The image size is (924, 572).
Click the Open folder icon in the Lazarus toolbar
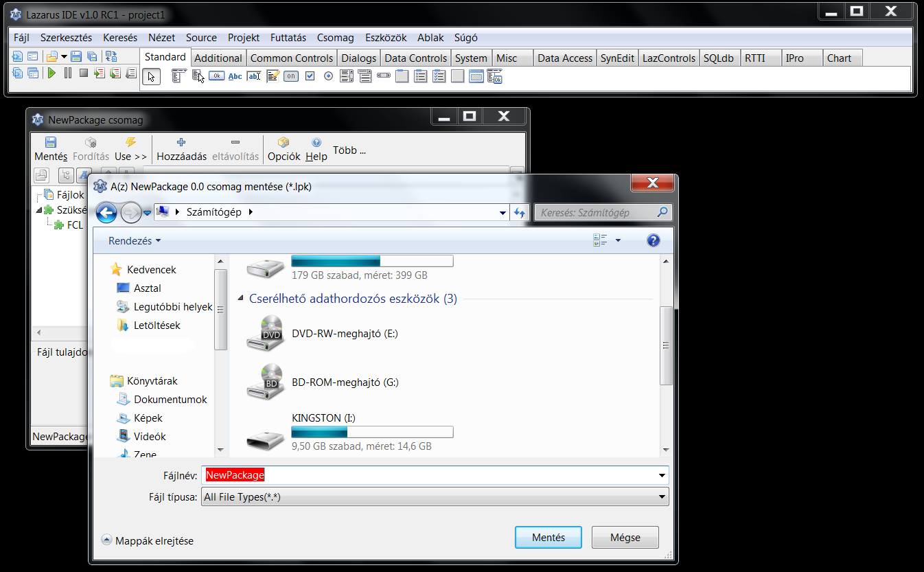(x=51, y=56)
